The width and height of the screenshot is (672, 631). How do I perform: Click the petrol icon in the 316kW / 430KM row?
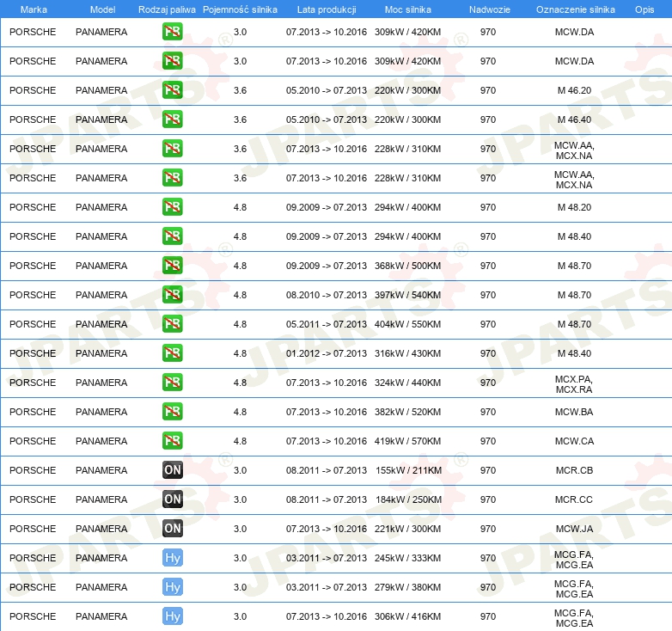click(x=172, y=353)
